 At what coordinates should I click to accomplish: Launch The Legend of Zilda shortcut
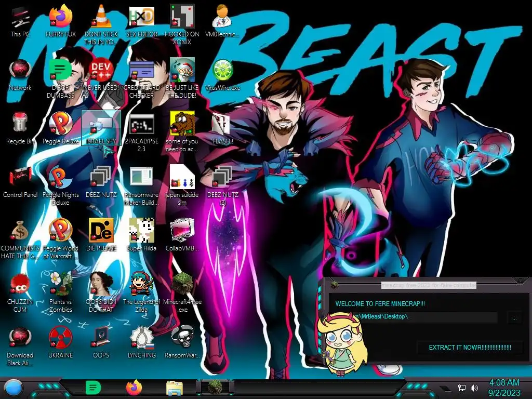141,292
